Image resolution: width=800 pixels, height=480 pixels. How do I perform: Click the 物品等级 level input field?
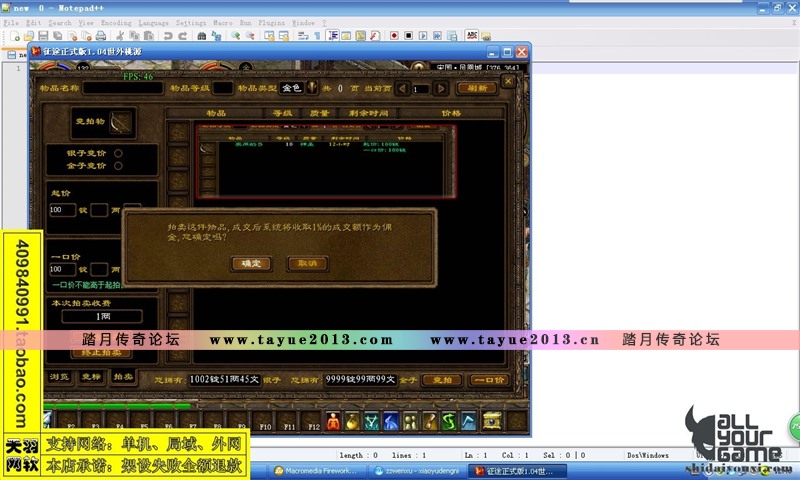(x=222, y=88)
